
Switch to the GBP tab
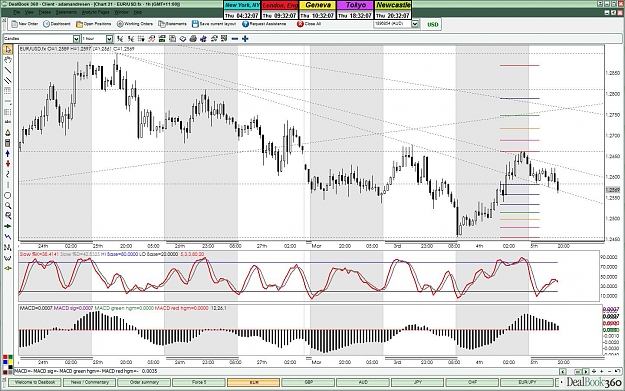tap(308, 382)
